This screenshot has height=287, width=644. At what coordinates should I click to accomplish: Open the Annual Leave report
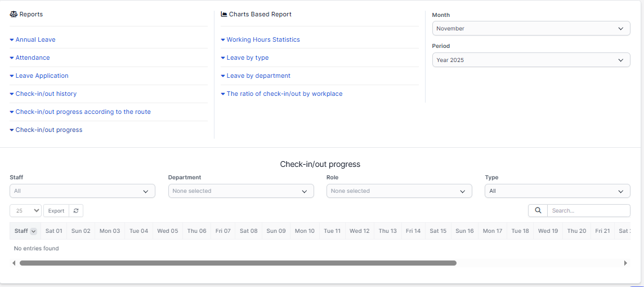[35, 39]
